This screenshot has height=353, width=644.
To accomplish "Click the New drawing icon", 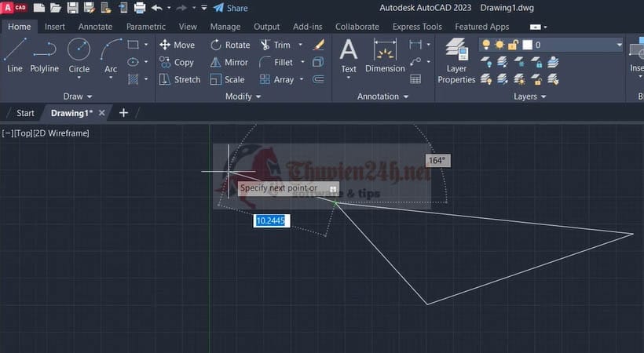I will (38, 8).
